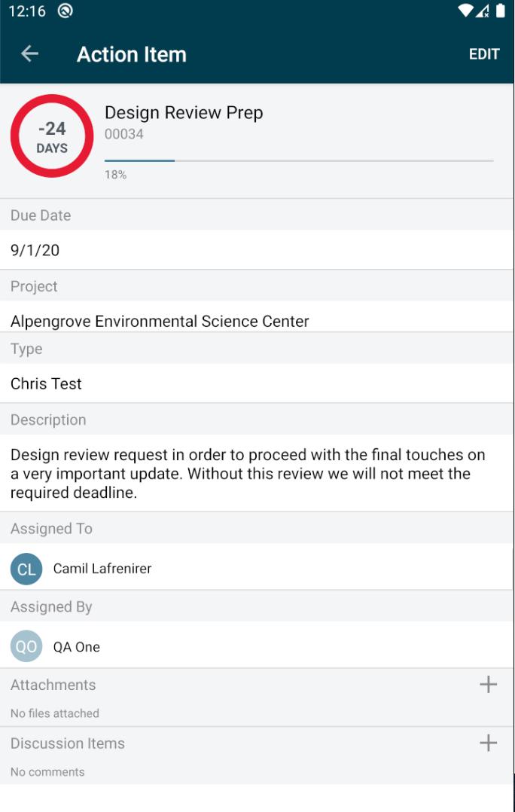Open assigner QA One
The height and width of the screenshot is (812, 515).
coord(77,647)
